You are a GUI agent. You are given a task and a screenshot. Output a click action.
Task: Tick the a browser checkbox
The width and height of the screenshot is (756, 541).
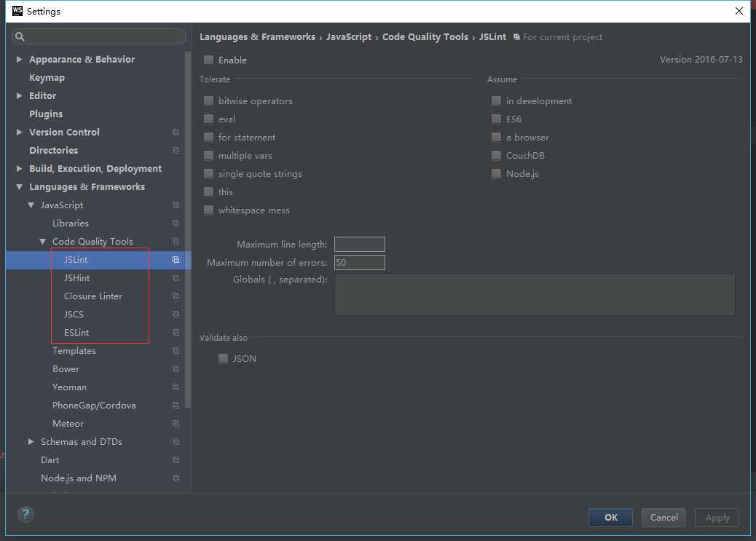coord(496,138)
